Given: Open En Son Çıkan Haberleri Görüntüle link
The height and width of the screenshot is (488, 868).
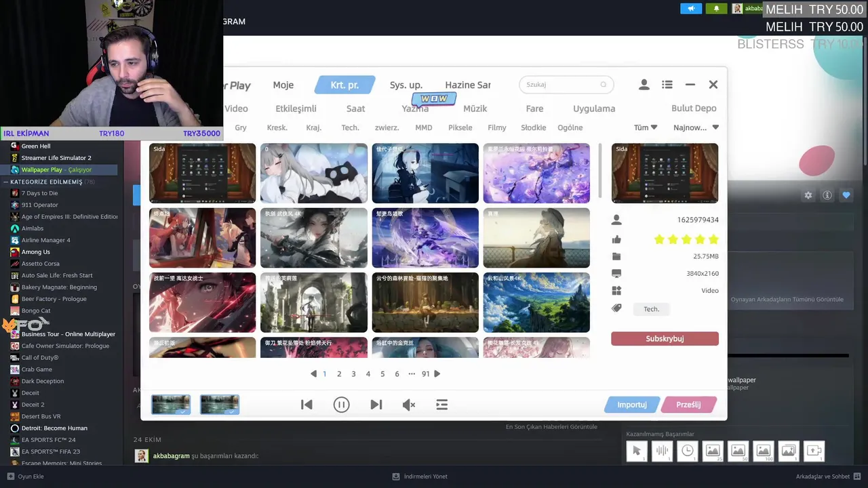Looking at the screenshot, I should pyautogui.click(x=551, y=427).
